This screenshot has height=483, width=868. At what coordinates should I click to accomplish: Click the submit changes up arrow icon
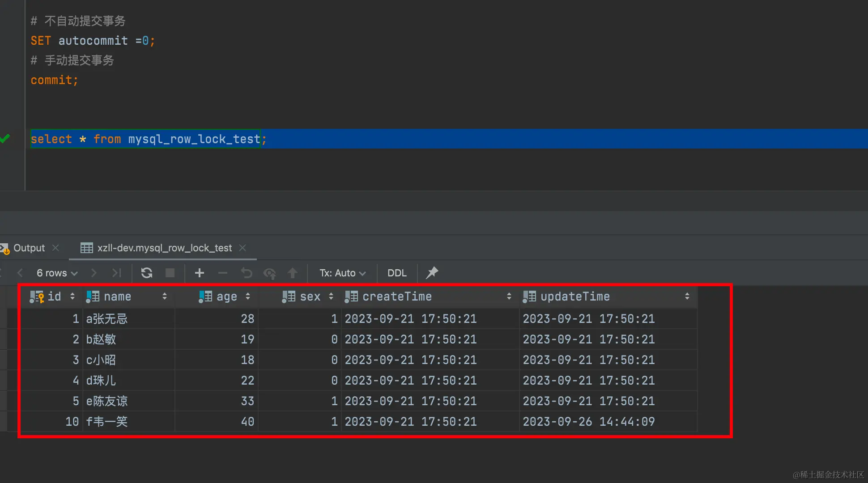pos(293,273)
